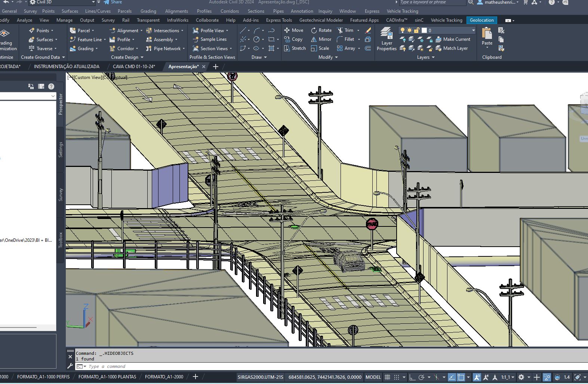
Task: Click the Match Layer icon
Action: 438,48
